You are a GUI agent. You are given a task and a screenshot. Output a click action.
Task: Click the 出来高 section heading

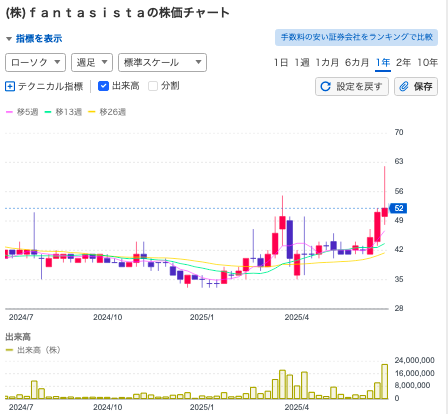coord(18,337)
